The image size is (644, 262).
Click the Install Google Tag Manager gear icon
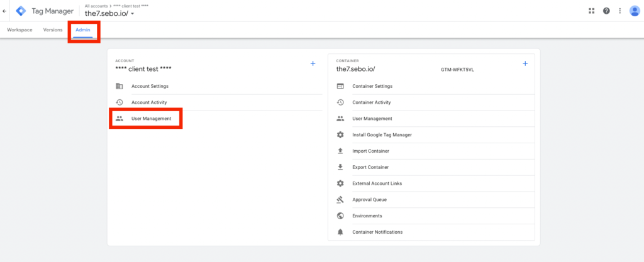(340, 134)
